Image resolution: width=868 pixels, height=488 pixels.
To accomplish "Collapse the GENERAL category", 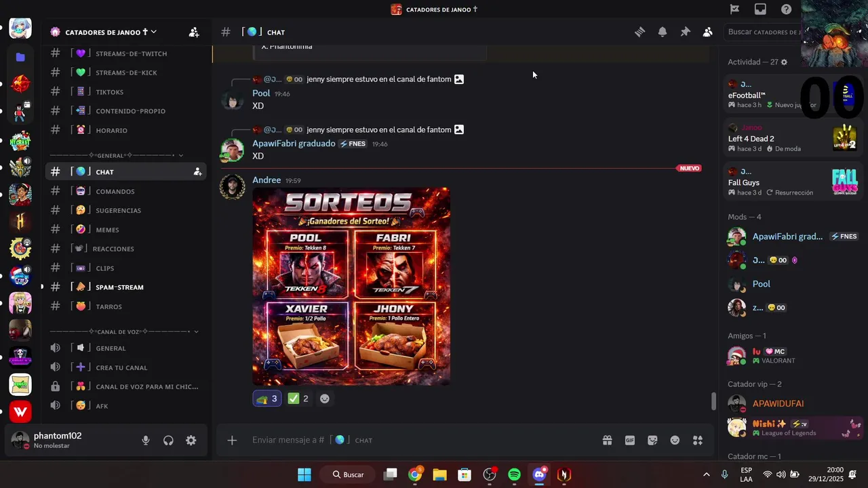I will pyautogui.click(x=115, y=155).
